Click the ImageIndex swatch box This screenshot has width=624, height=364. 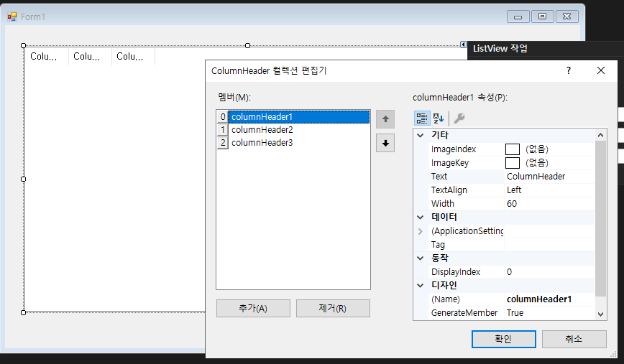[512, 149]
